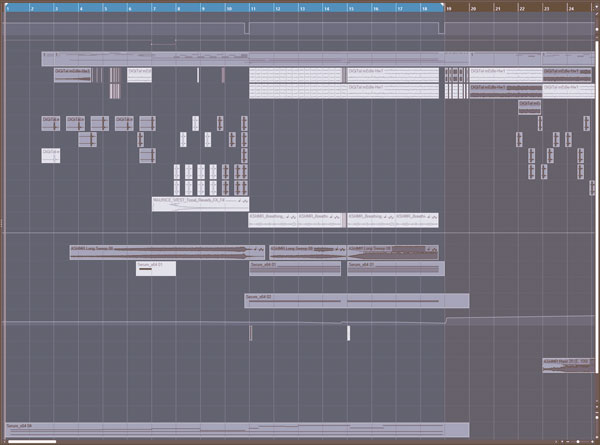Click the waveform icon on first Long Sweep clip
This screenshot has width=600, height=445.
tap(261, 249)
